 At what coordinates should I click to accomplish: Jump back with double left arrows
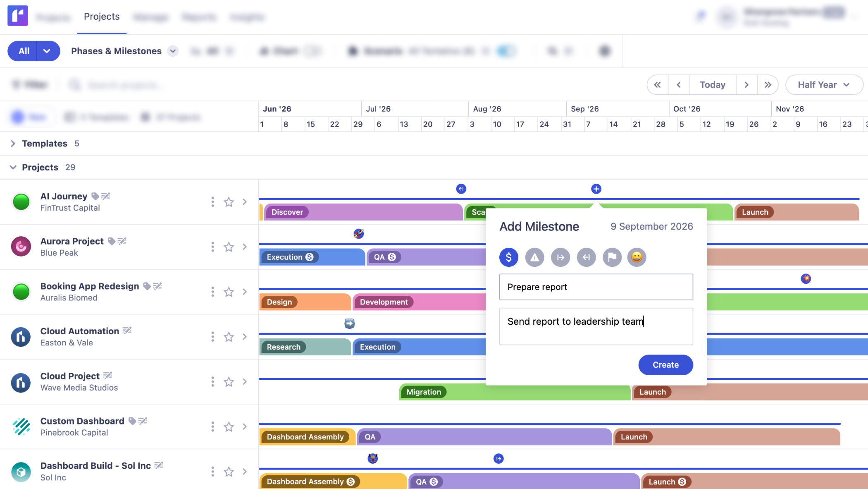[658, 85]
